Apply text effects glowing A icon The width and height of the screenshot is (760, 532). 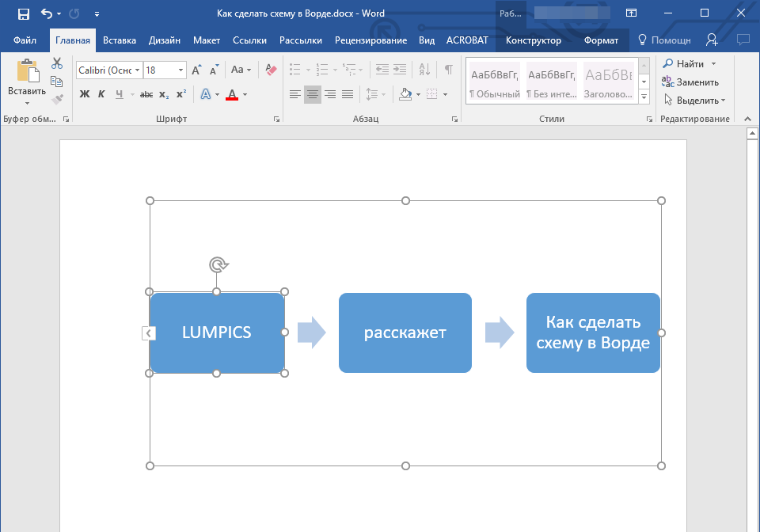[x=206, y=94]
